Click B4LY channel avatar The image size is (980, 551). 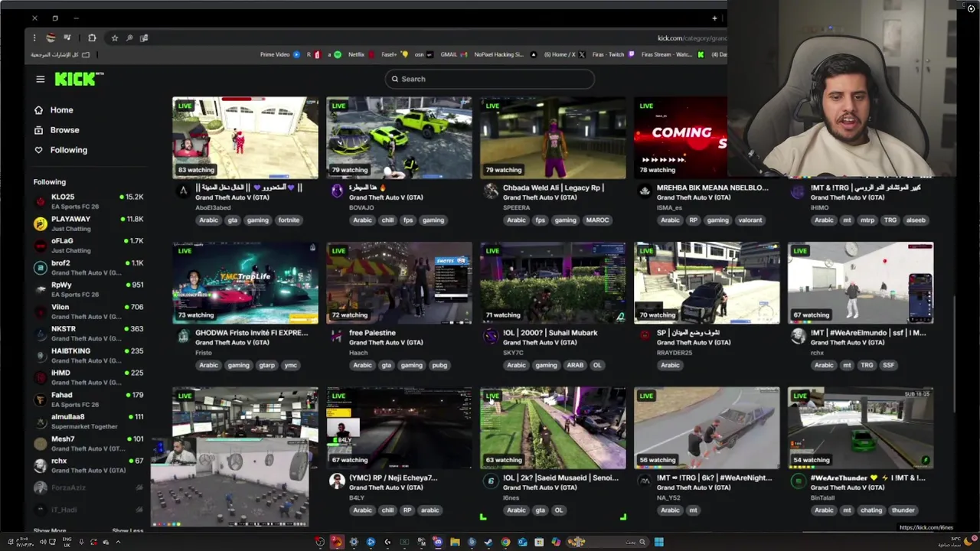[337, 481]
